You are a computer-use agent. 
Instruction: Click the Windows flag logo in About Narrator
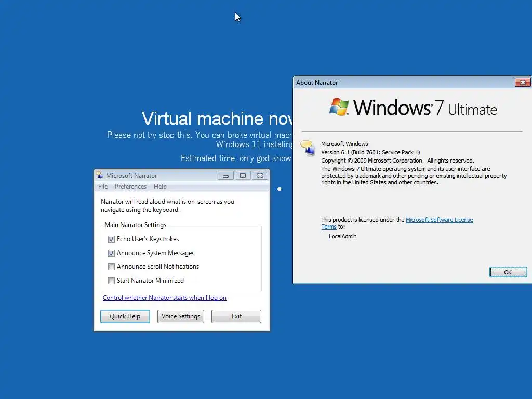pyautogui.click(x=339, y=107)
